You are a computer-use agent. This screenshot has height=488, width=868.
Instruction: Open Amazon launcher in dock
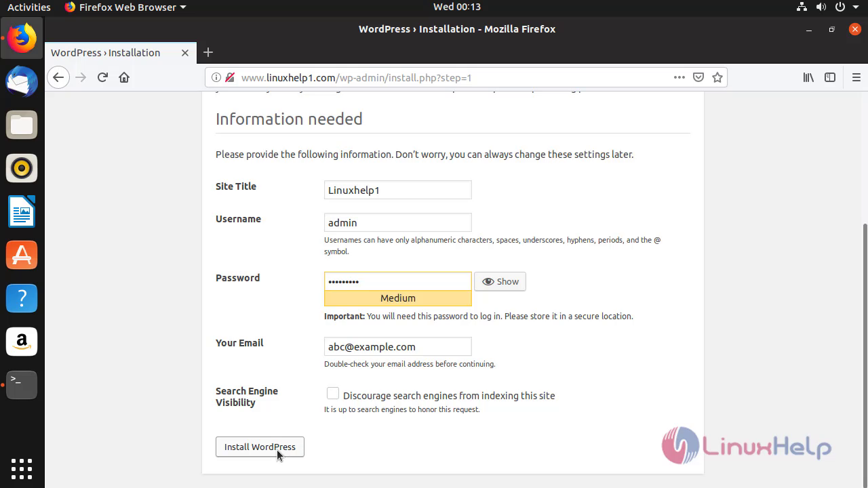click(x=22, y=342)
